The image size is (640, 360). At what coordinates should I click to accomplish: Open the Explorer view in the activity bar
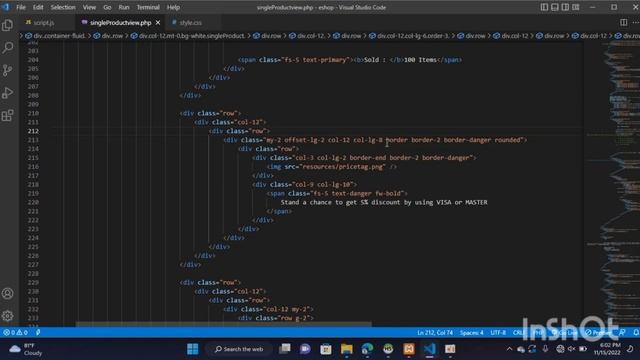click(8, 25)
